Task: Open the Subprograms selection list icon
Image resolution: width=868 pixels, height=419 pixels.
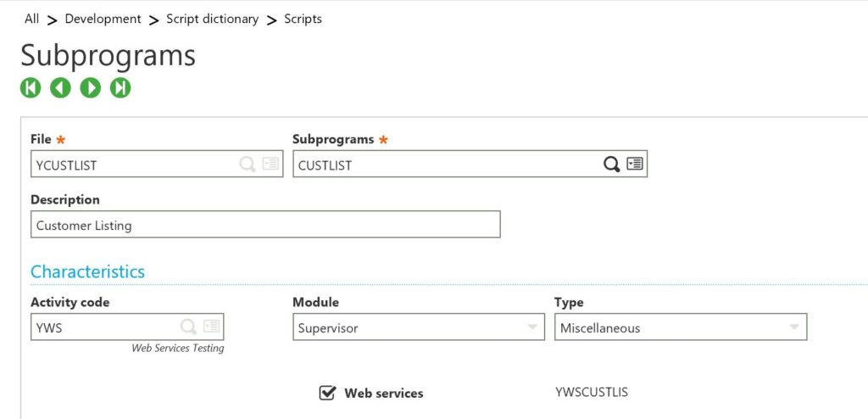Action: pyautogui.click(x=635, y=164)
